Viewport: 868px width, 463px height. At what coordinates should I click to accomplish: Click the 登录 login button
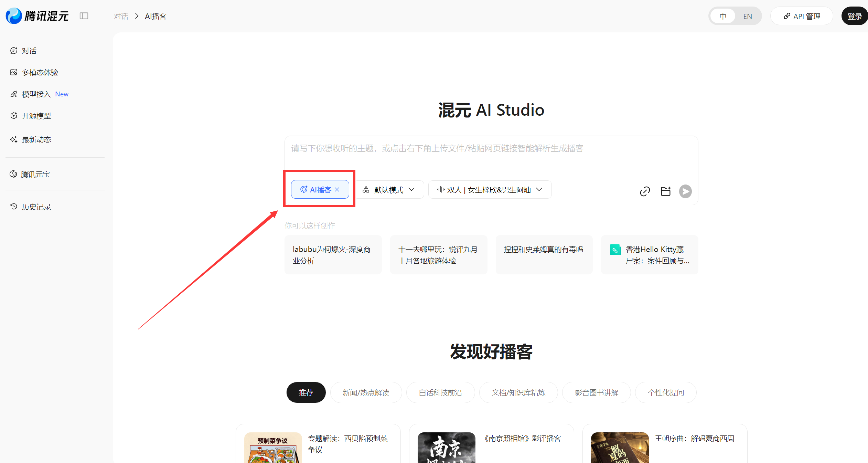854,16
